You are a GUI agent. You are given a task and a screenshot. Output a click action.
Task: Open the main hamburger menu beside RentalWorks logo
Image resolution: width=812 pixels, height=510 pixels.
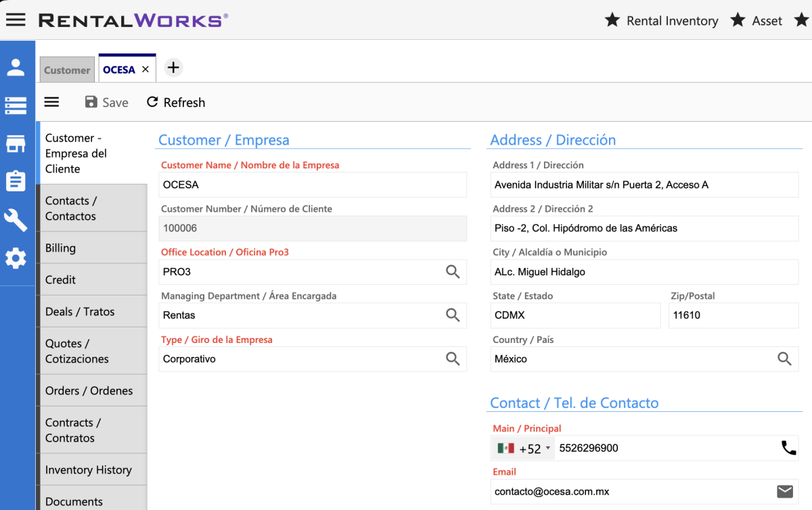(x=16, y=20)
